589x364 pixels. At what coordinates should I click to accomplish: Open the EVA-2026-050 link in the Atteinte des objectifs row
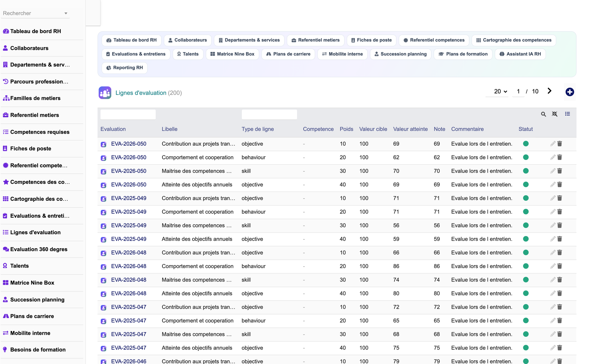pyautogui.click(x=129, y=184)
